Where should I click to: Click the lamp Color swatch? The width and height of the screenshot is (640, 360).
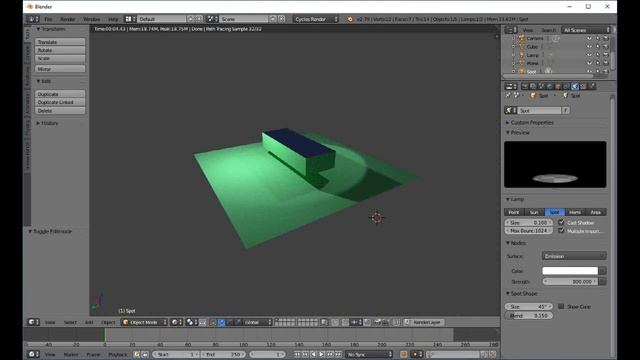click(570, 271)
